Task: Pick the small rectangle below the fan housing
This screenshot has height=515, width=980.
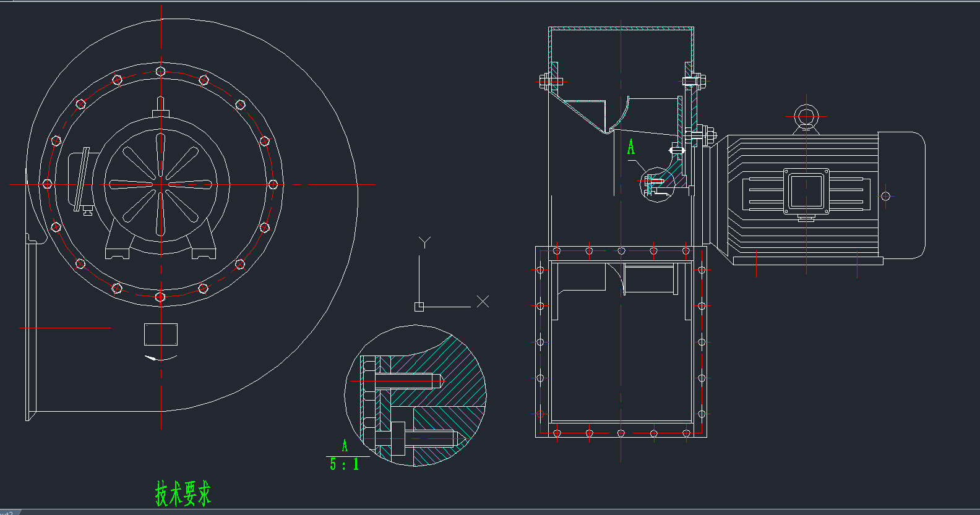Action: (x=161, y=334)
